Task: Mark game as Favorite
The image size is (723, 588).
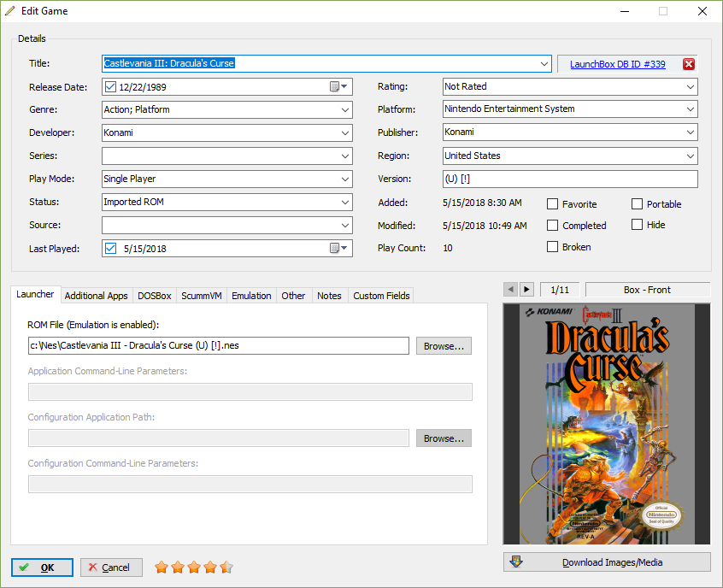Action: (x=552, y=204)
